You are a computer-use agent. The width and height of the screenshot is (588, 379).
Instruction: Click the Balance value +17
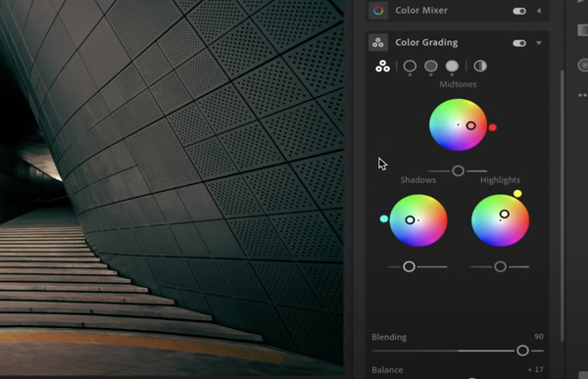coord(535,369)
